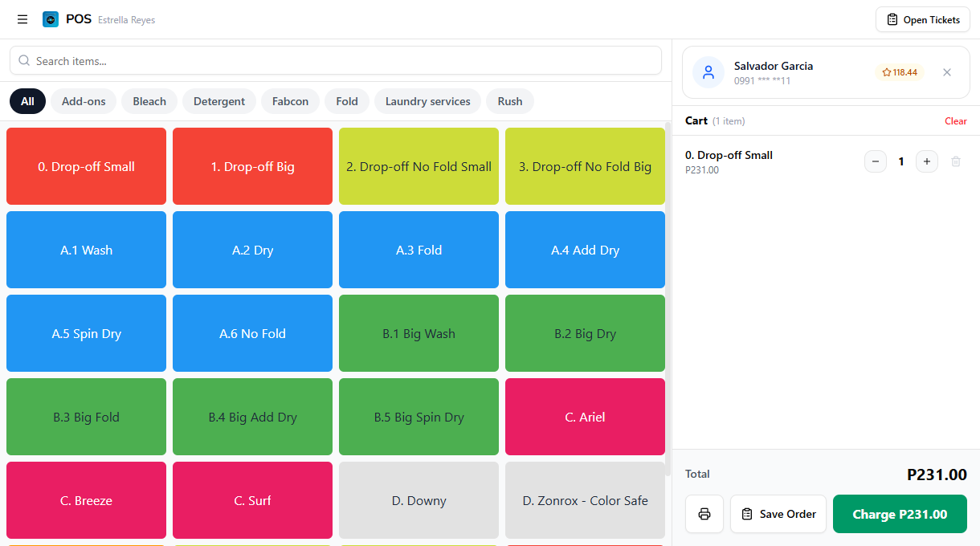Add A.3 Fold item
This screenshot has width=980, height=546.
tap(419, 250)
